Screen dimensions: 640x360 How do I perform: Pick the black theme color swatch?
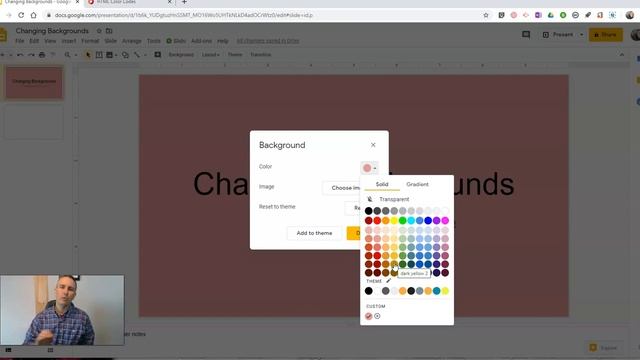point(369,291)
